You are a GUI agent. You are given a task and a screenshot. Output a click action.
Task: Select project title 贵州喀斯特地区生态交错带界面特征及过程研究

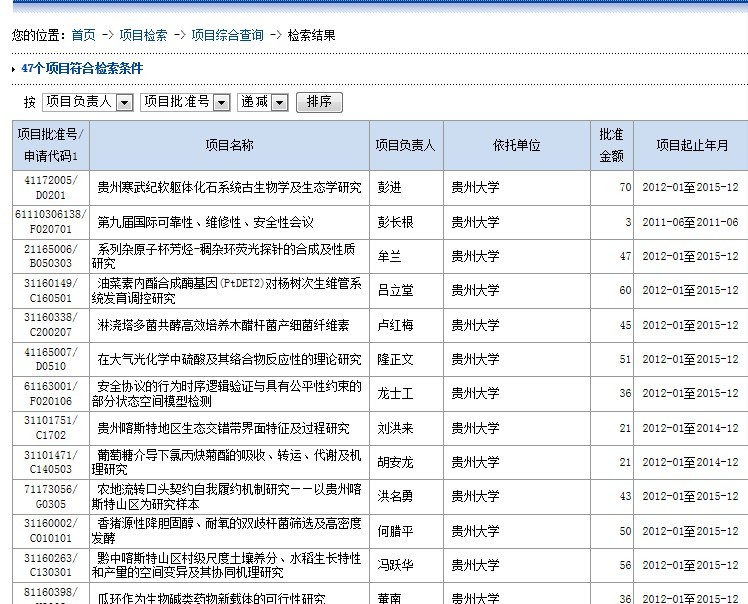[x=223, y=428]
